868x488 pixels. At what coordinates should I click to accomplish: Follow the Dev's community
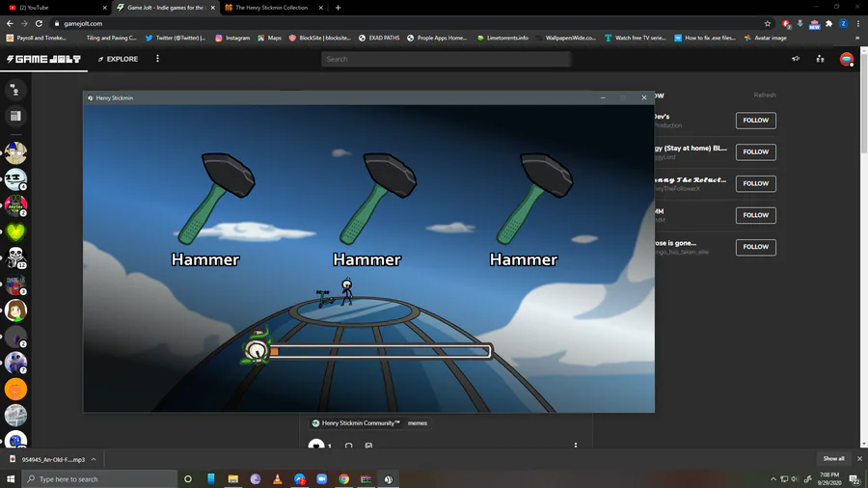755,120
